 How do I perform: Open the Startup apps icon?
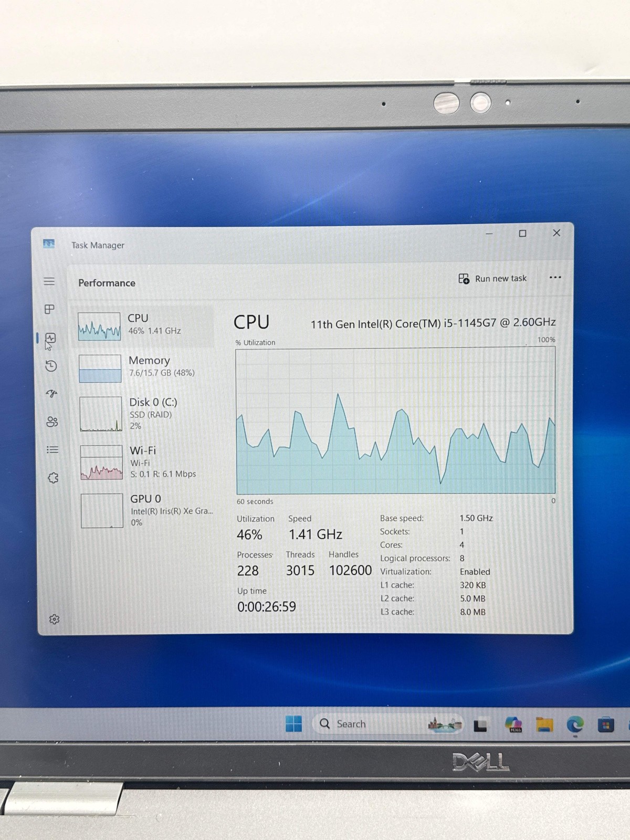click(x=51, y=393)
